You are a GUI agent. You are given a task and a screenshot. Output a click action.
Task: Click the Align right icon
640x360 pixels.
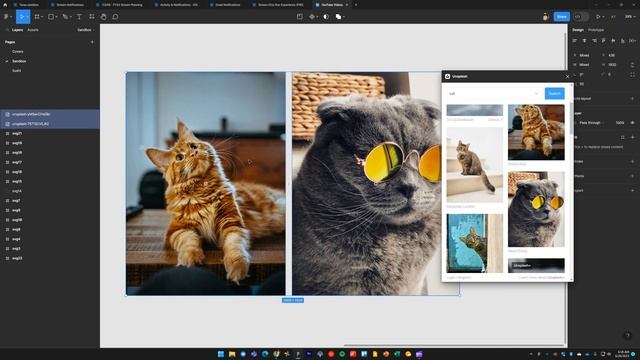tap(594, 40)
